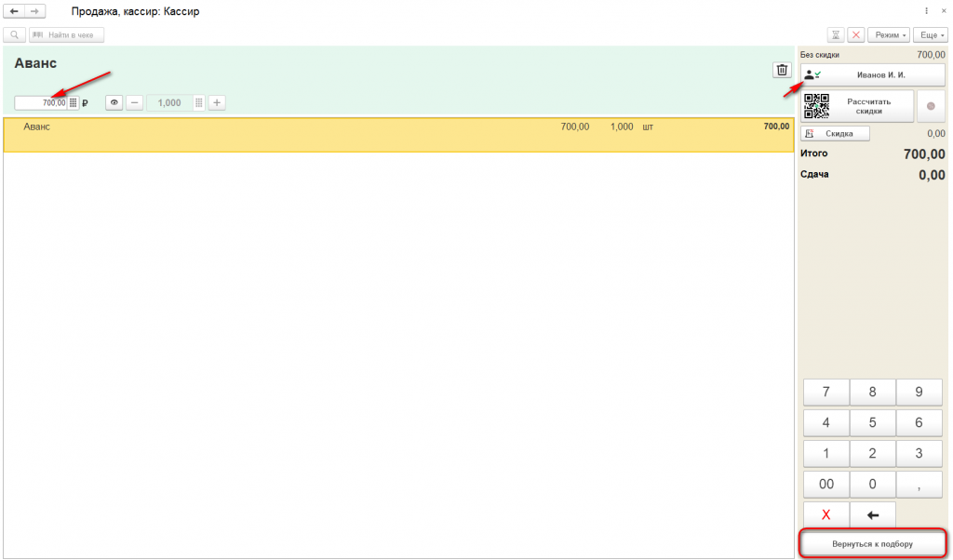The image size is (953, 560).
Task: Tap the single 0 keypad key
Action: (x=873, y=484)
